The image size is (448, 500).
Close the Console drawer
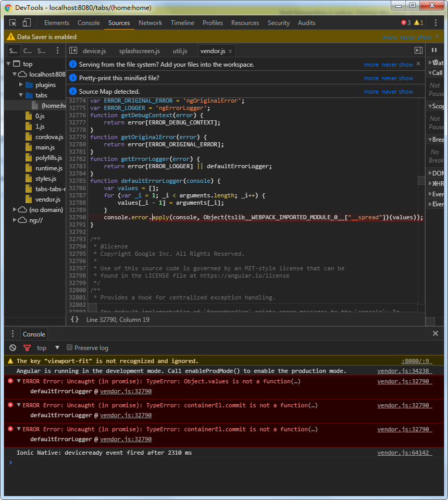pyautogui.click(x=435, y=333)
